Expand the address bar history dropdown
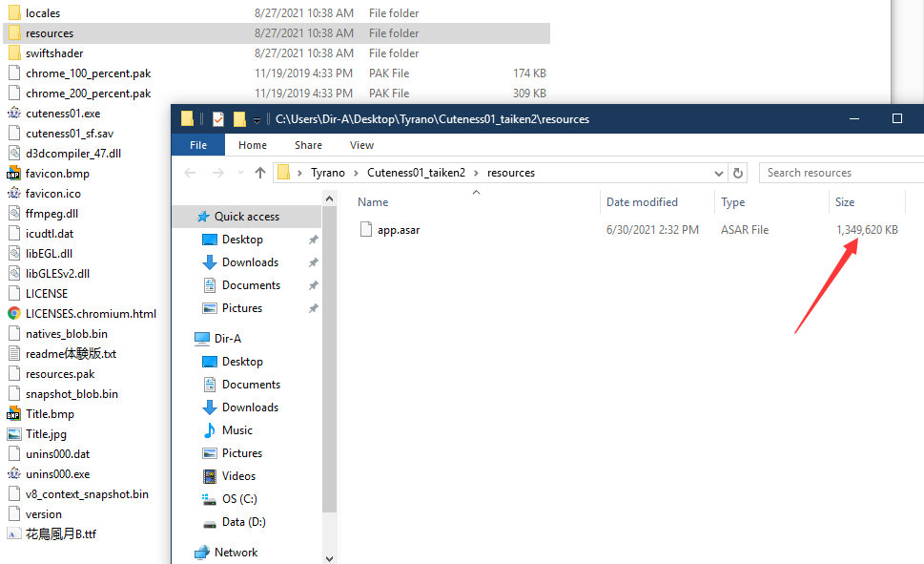The height and width of the screenshot is (564, 924). 718,174
